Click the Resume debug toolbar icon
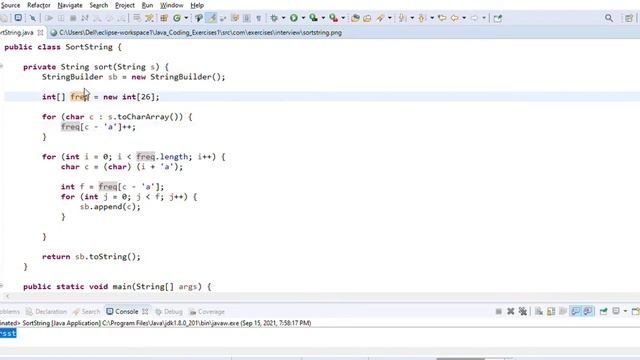The image size is (640, 360). (49, 18)
